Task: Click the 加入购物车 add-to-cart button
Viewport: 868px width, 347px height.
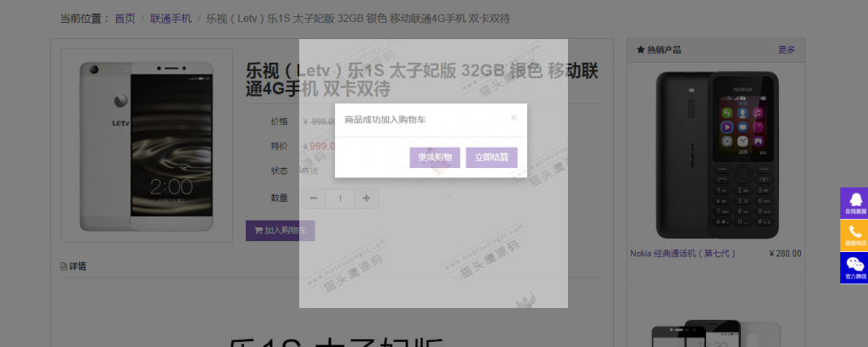Action: click(x=280, y=231)
